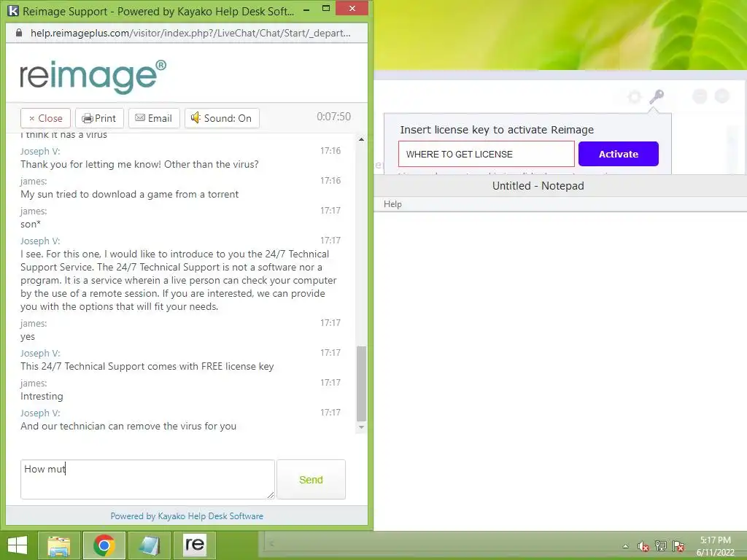Click message "And our technician can remove the virus for you"
This screenshot has height=560, width=747.
click(x=128, y=426)
